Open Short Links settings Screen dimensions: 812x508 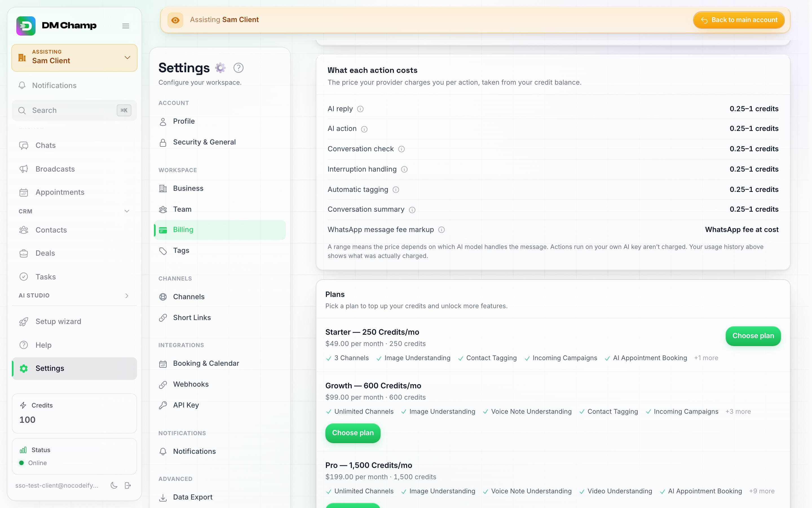coord(220,318)
